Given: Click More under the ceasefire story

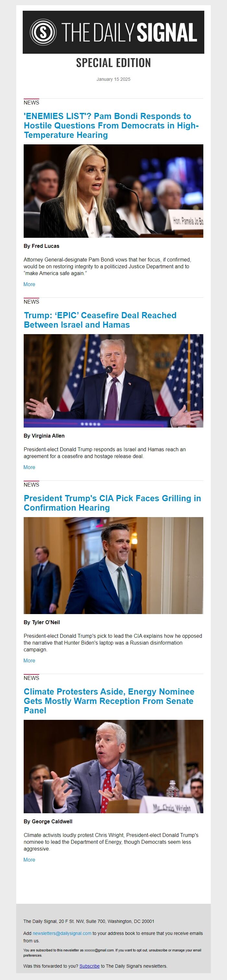Looking at the screenshot, I should tap(29, 467).
